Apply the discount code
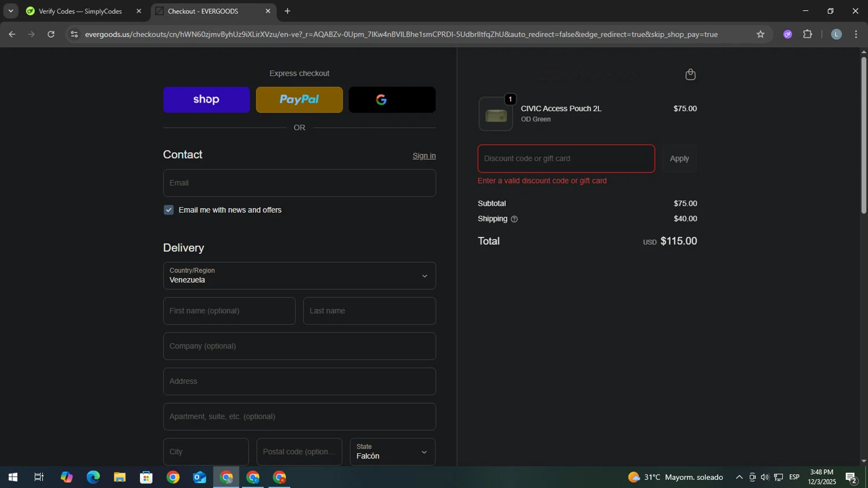 tap(679, 158)
